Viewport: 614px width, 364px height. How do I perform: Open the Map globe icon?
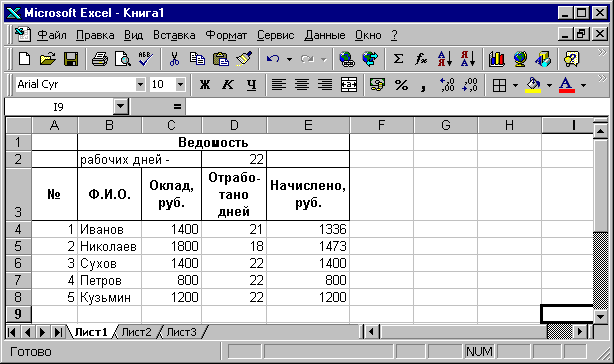click(x=520, y=59)
